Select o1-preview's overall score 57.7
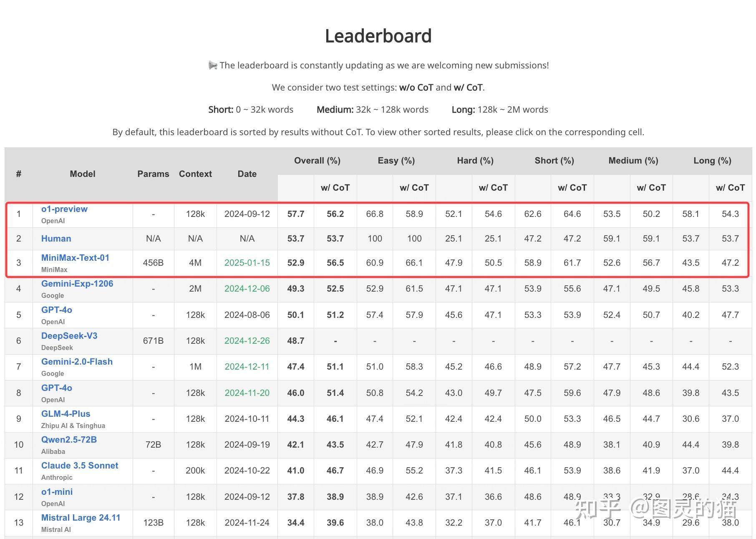 296,214
